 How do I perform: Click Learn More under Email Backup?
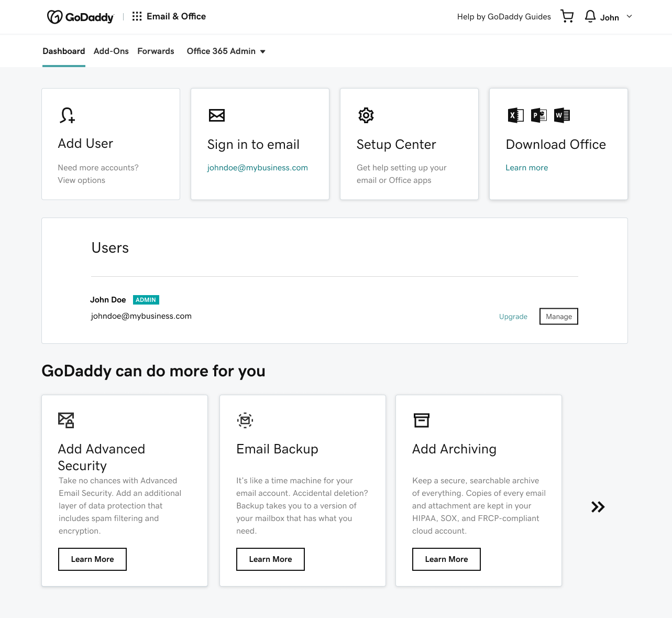tap(270, 559)
